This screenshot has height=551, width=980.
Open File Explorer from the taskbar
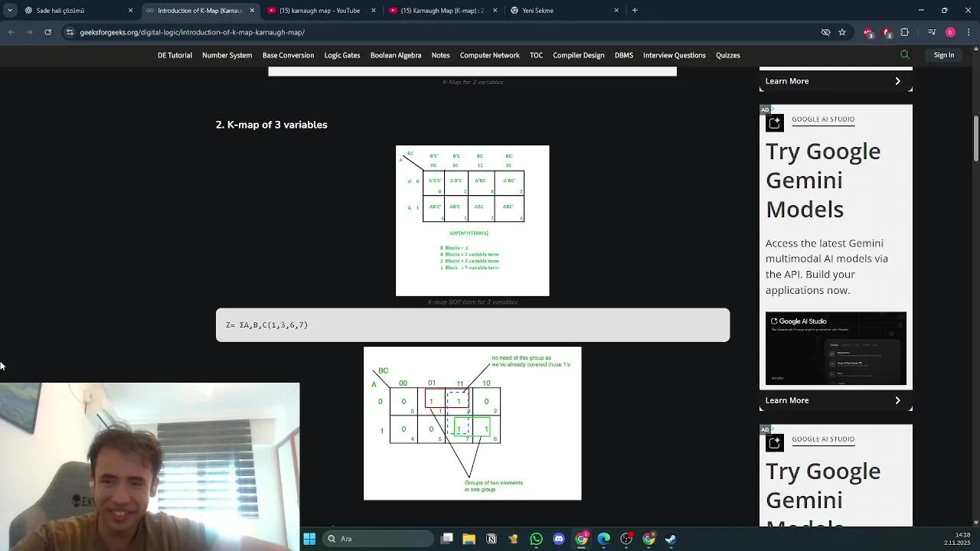469,539
